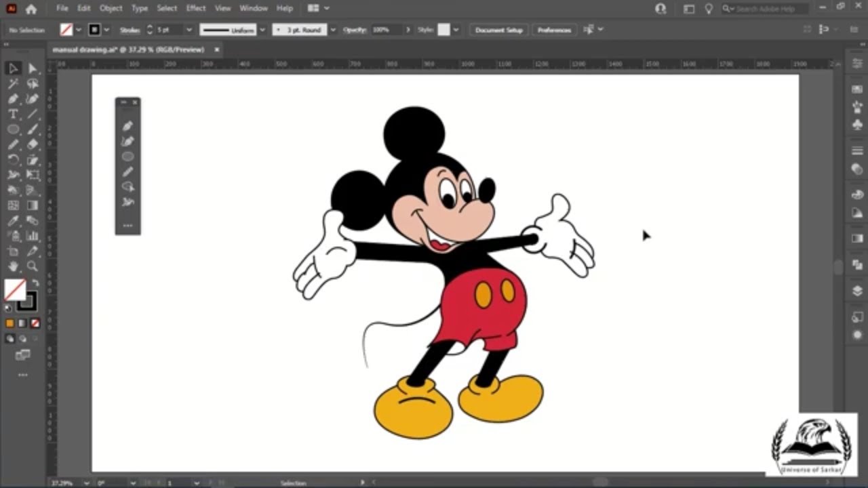Set paint mode to Color

10,323
